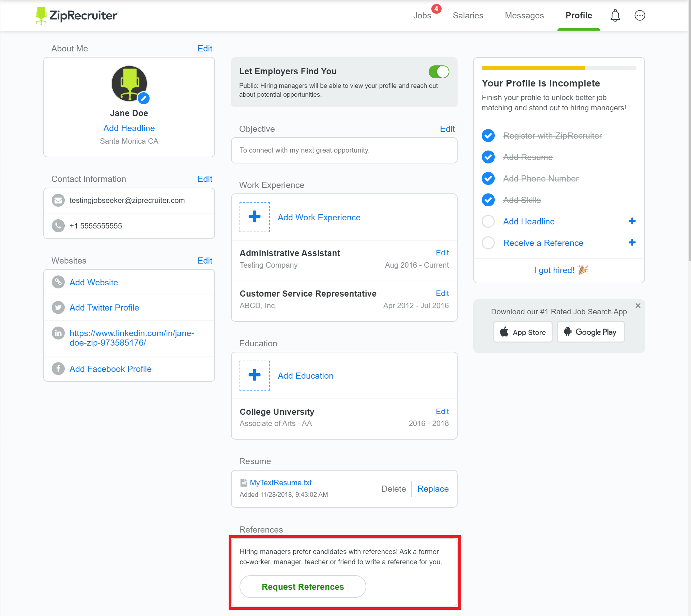Click the LinkedIn icon in Websites
Viewport: 691px width, 616px height.
[x=58, y=333]
